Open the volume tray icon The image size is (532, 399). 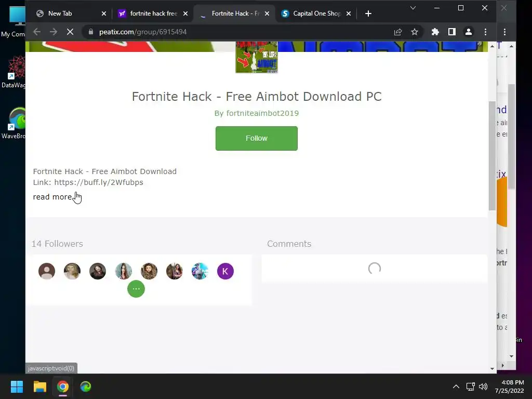(483, 387)
